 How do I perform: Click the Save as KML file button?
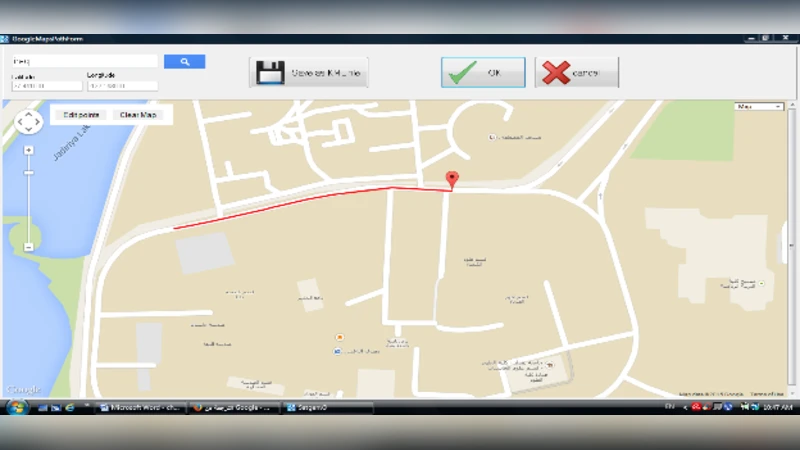pyautogui.click(x=308, y=72)
